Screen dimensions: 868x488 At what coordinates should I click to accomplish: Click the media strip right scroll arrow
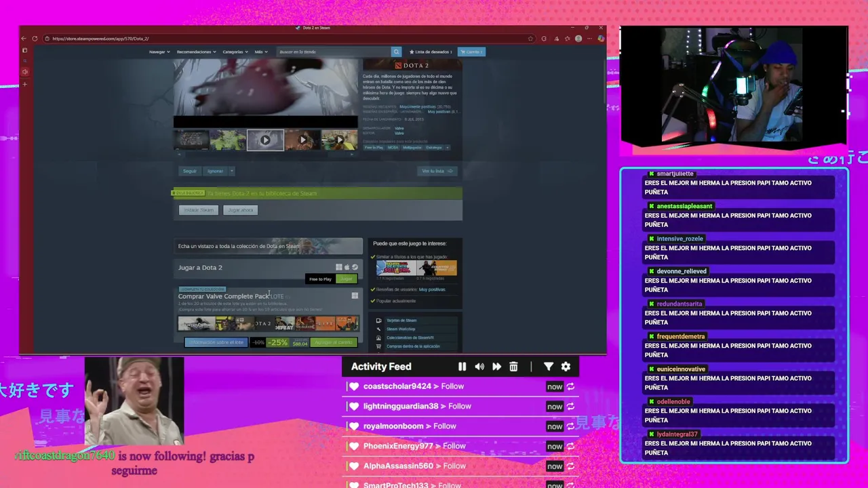pyautogui.click(x=351, y=155)
